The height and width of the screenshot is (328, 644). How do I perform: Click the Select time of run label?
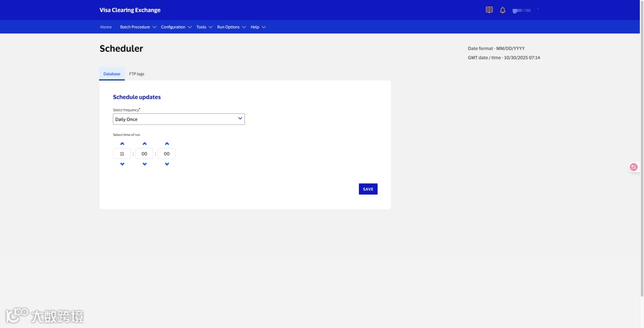(x=126, y=135)
